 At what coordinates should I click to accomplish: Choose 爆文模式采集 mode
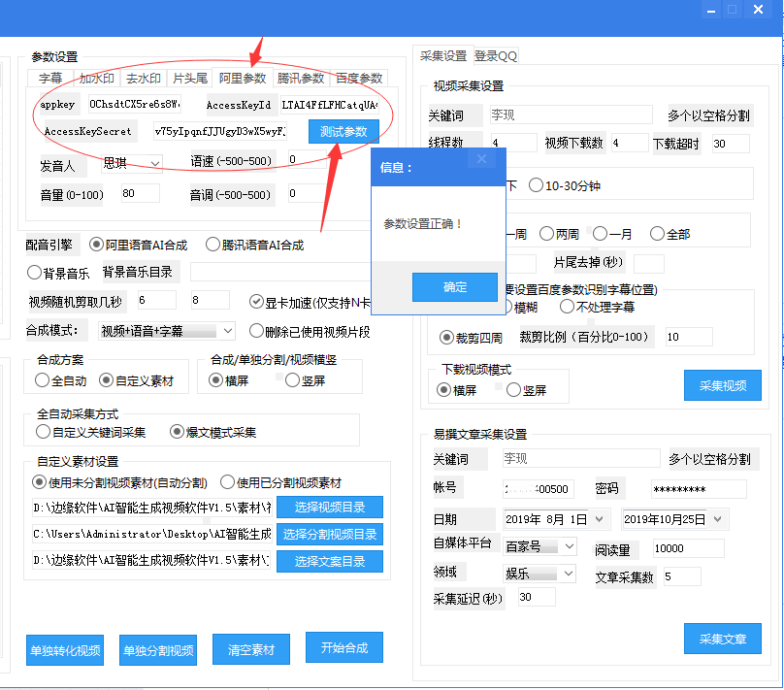pos(212,432)
